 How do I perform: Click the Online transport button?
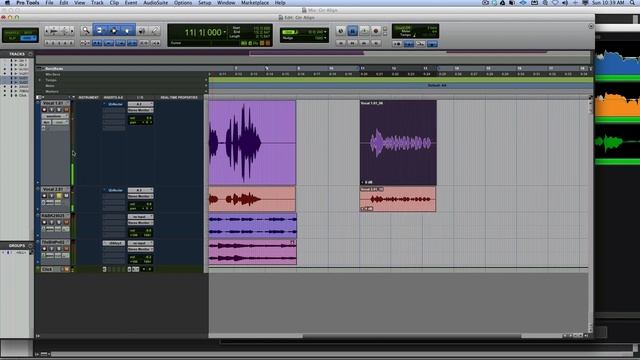coord(340,31)
